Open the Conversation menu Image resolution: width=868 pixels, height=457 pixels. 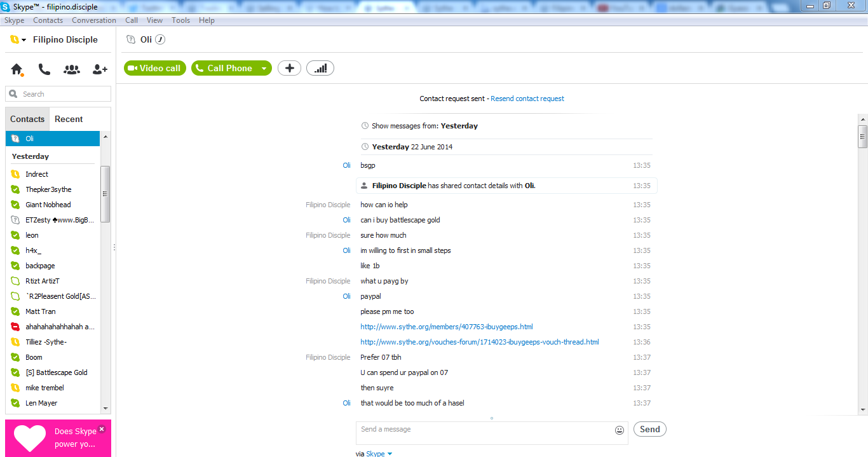(x=94, y=20)
